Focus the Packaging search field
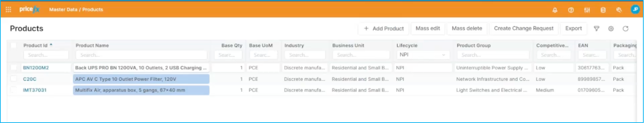This screenshot has height=123, width=644. point(625,55)
